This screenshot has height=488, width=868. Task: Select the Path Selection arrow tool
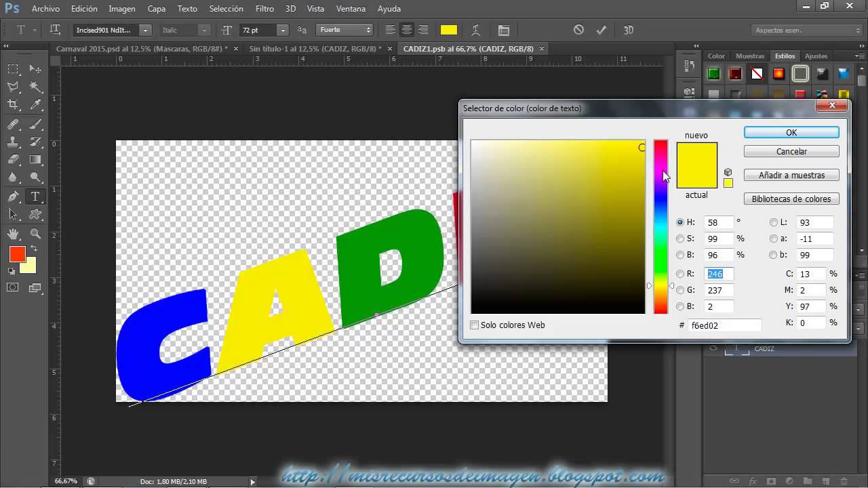coord(13,214)
